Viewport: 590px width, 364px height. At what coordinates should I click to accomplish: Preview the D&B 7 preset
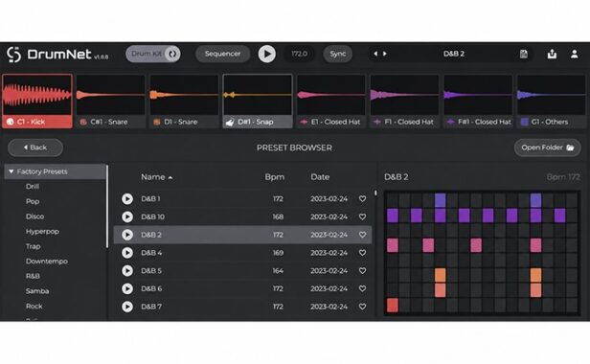127,307
